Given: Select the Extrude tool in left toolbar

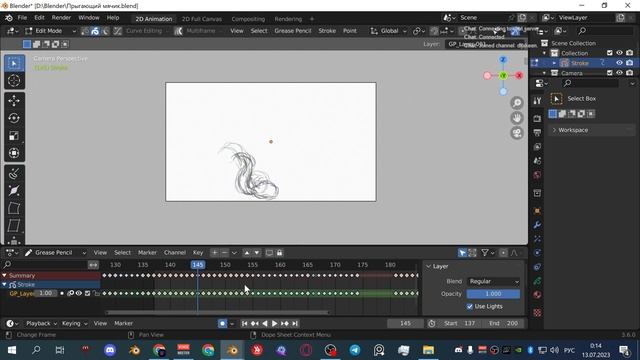Looking at the screenshot, I should click(x=14, y=173).
